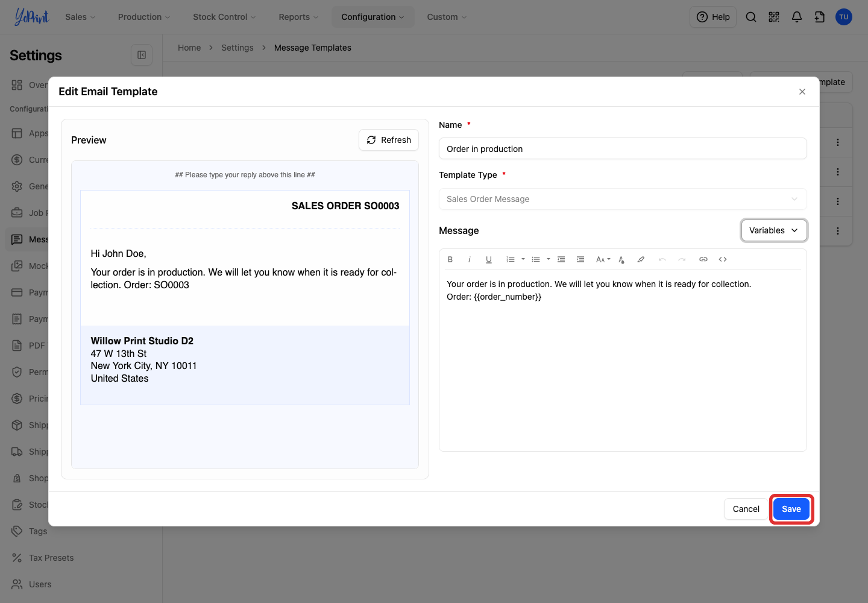The image size is (868, 603).
Task: Open Users settings in sidebar
Action: [x=40, y=584]
